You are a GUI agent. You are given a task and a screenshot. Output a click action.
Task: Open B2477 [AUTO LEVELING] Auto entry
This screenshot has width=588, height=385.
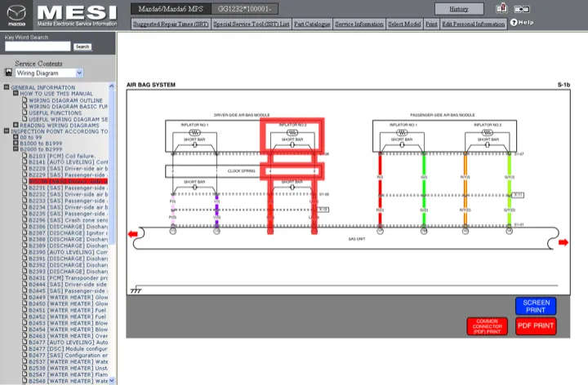(x=69, y=343)
